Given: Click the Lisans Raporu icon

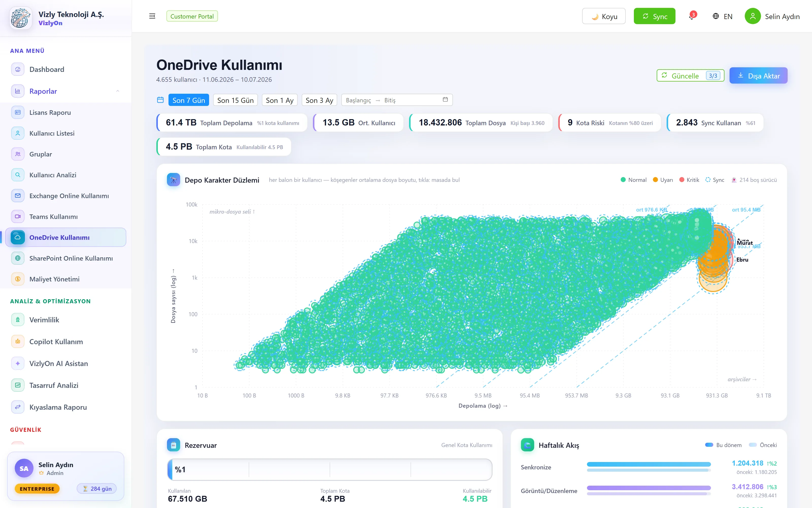Looking at the screenshot, I should point(18,112).
